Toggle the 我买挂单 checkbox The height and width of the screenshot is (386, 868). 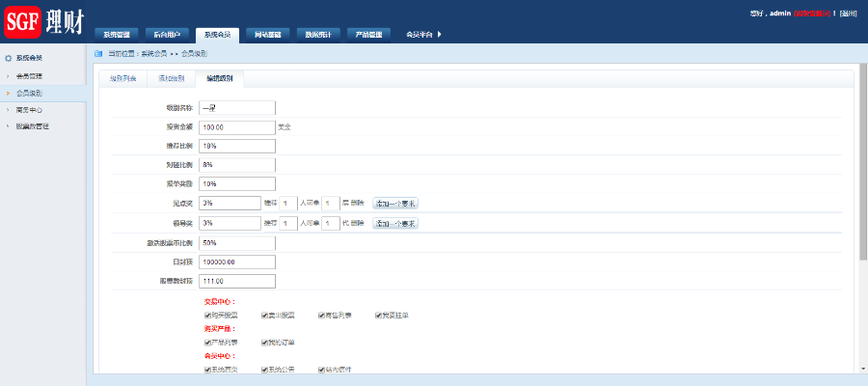(x=379, y=316)
